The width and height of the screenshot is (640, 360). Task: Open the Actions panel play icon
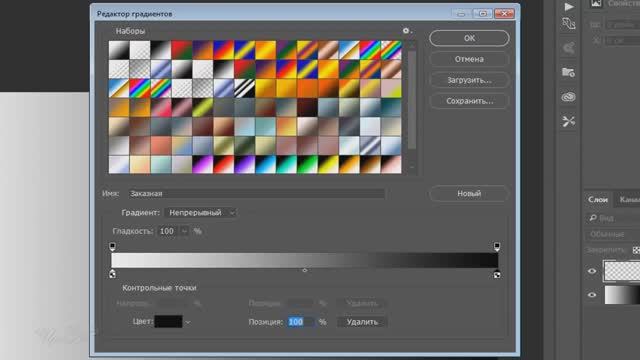coord(569,7)
